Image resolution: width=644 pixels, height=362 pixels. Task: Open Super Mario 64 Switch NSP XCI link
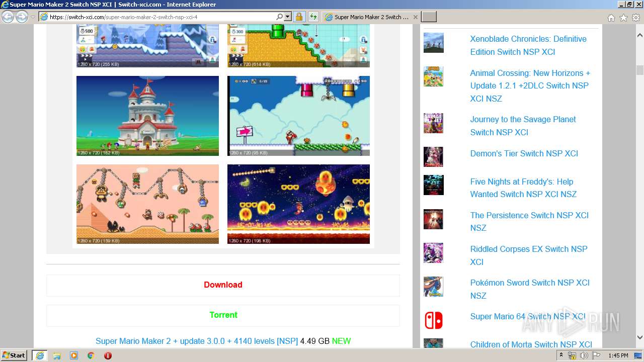tap(528, 316)
